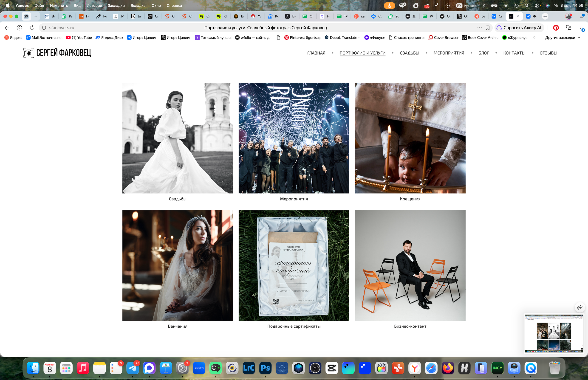Viewport: 588px width, 380px height.
Task: Click the page reload icon
Action: (32, 28)
